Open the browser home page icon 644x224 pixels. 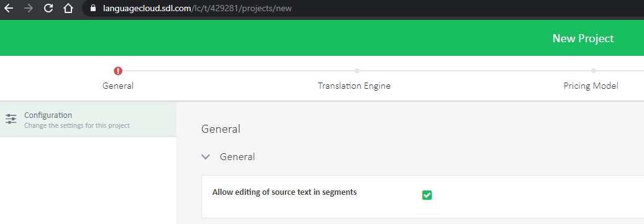(68, 8)
